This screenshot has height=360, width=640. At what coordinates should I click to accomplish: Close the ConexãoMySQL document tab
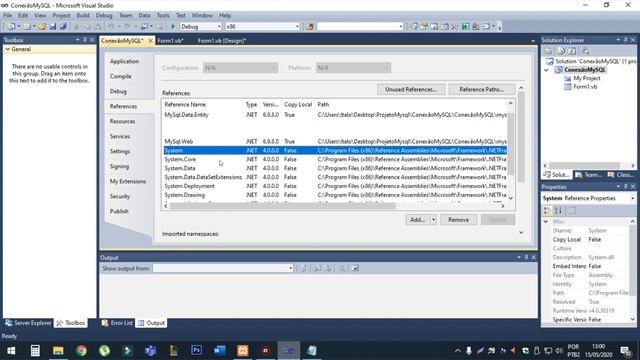click(150, 40)
